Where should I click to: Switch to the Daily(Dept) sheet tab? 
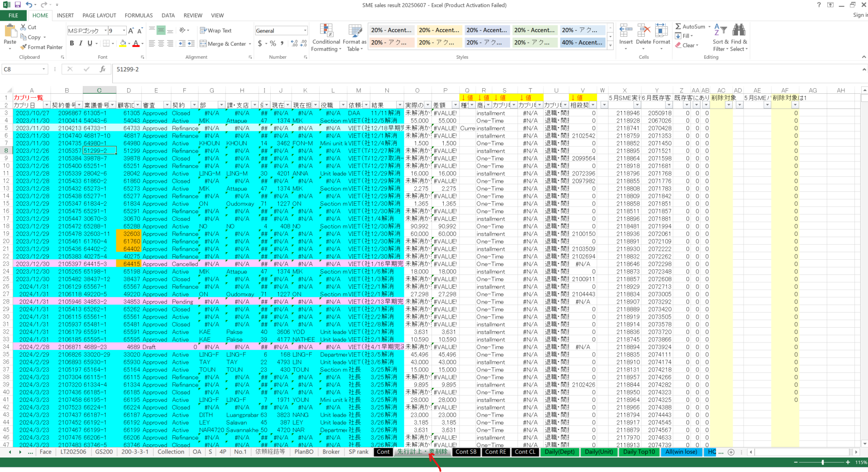click(x=559, y=452)
